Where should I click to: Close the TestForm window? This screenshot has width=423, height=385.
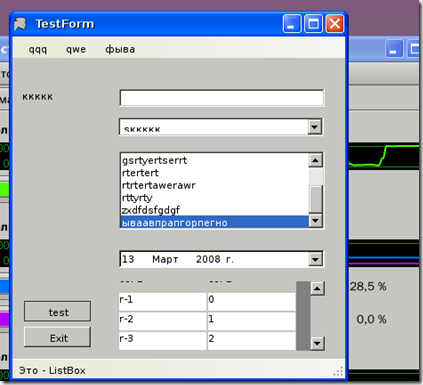click(x=335, y=24)
